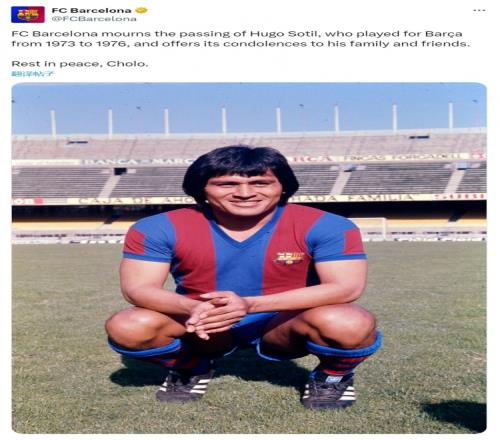Screen dimensions: 500x440
Task: Open the three-dot more options menu
Action: [x=479, y=11]
